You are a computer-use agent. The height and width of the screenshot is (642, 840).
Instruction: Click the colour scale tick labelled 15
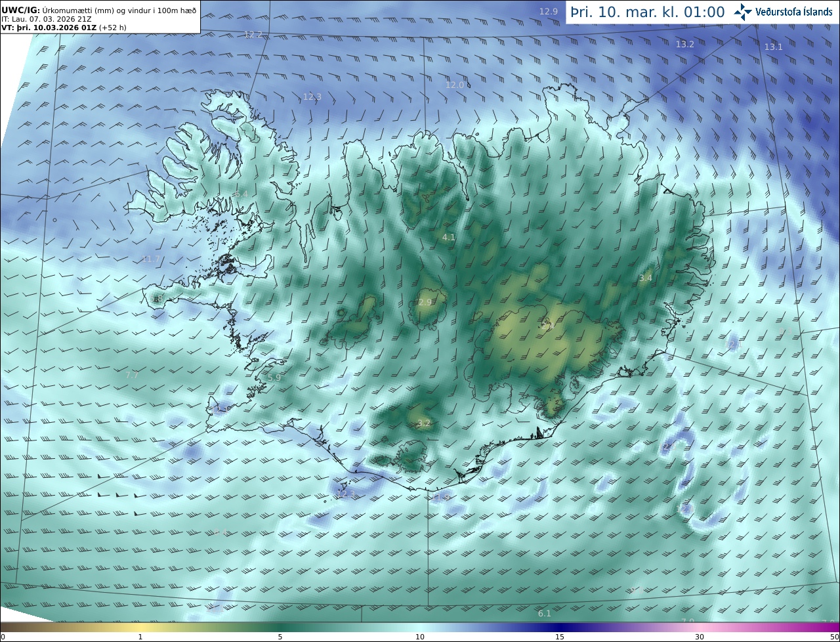(x=560, y=637)
